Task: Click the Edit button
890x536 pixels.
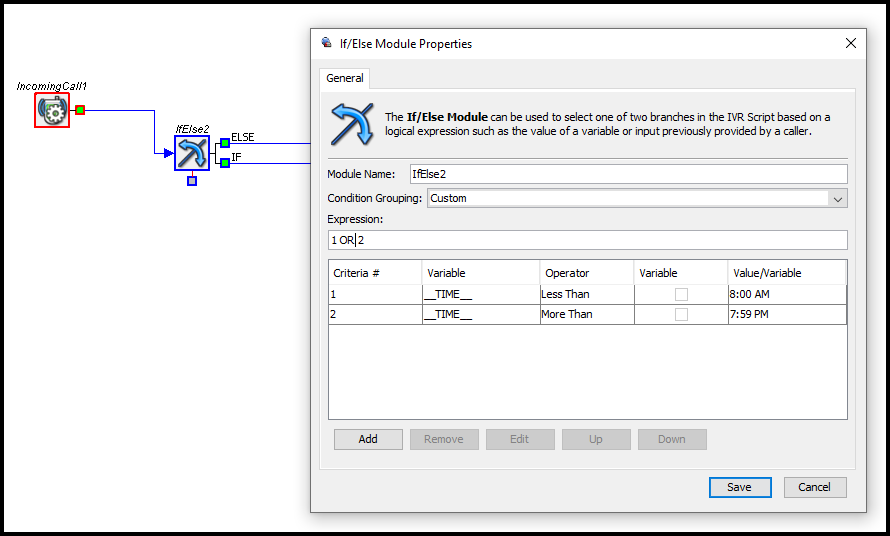Action: point(520,439)
